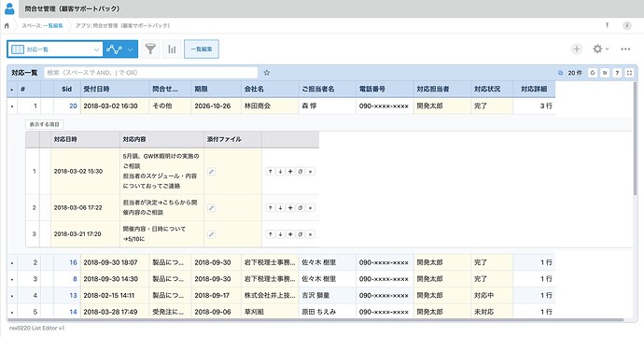Duplicate subtable row 1 with copy icon

coord(301,172)
